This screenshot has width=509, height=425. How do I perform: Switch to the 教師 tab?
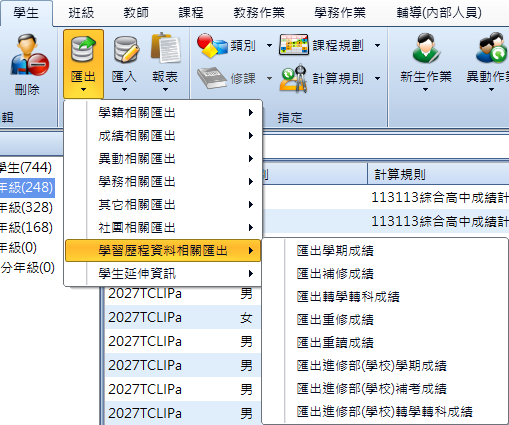click(136, 13)
